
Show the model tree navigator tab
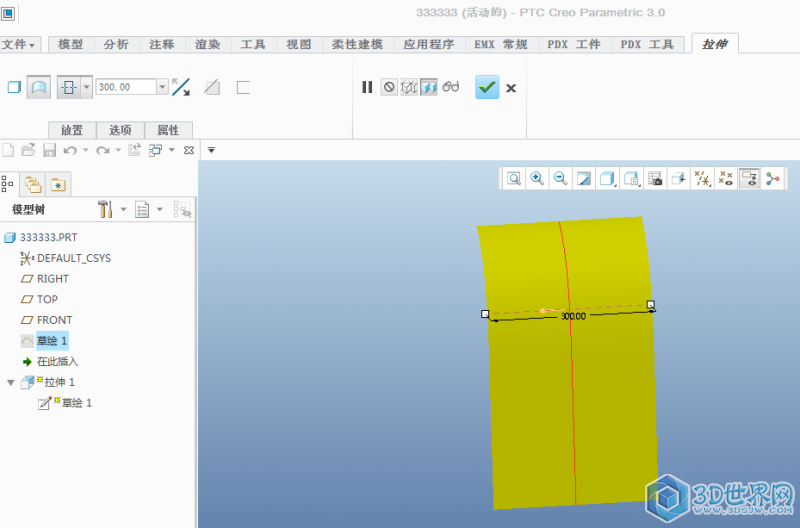[x=8, y=184]
